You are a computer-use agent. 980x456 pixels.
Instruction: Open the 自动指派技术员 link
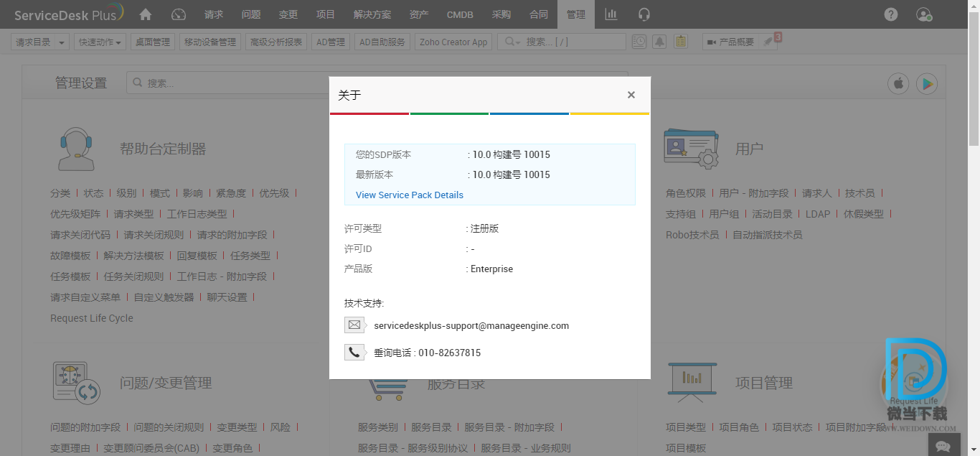[x=768, y=235]
